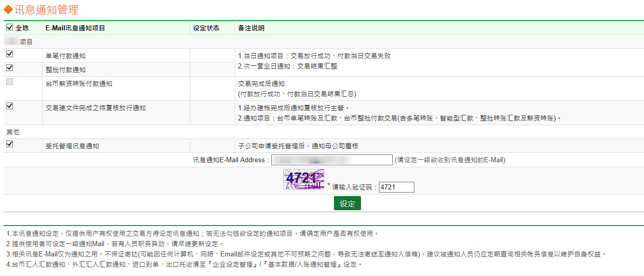Viewport: 644px width, 276px height.
Task: Click the 台币薪资转账付款通知 item label
Action: pyautogui.click(x=79, y=83)
